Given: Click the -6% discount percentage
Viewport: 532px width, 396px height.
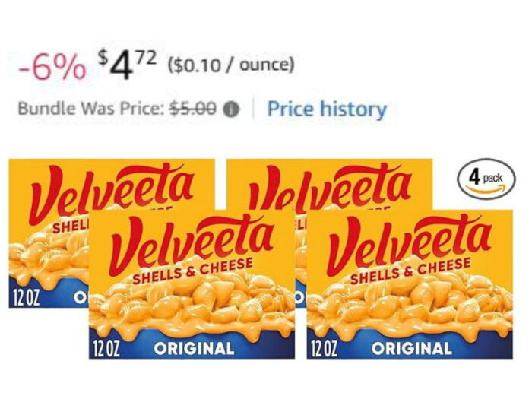Looking at the screenshot, I should click(52, 68).
